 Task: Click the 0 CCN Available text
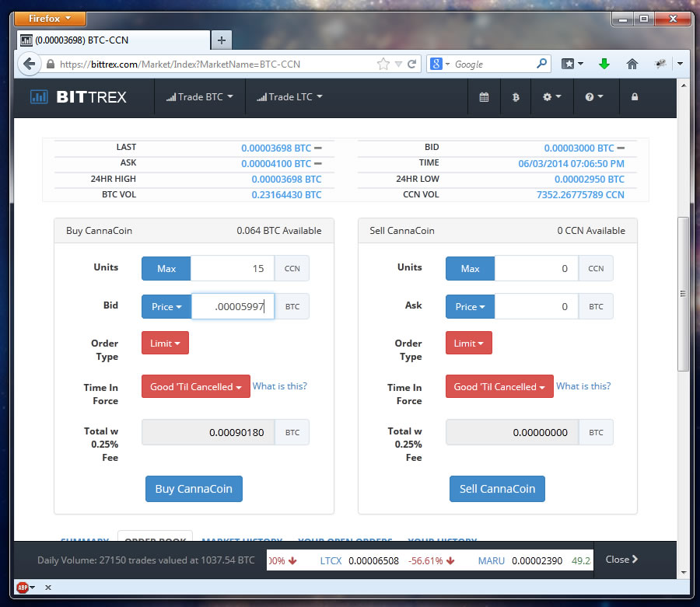click(591, 231)
